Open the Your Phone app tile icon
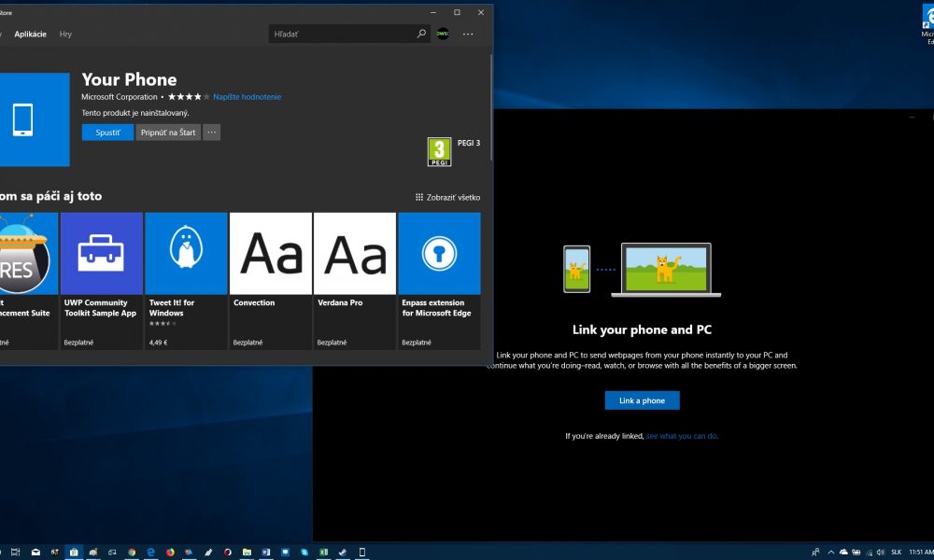This screenshot has width=934, height=560. pyautogui.click(x=34, y=119)
